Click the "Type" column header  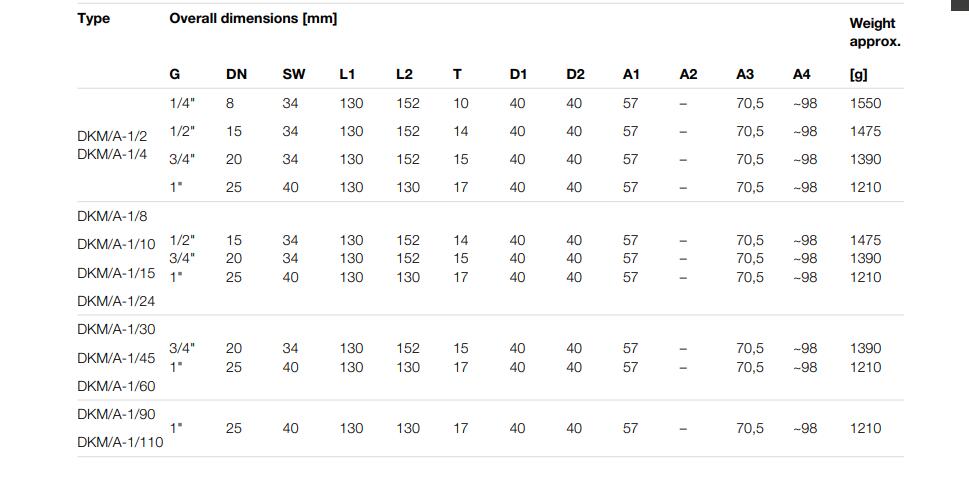click(93, 18)
